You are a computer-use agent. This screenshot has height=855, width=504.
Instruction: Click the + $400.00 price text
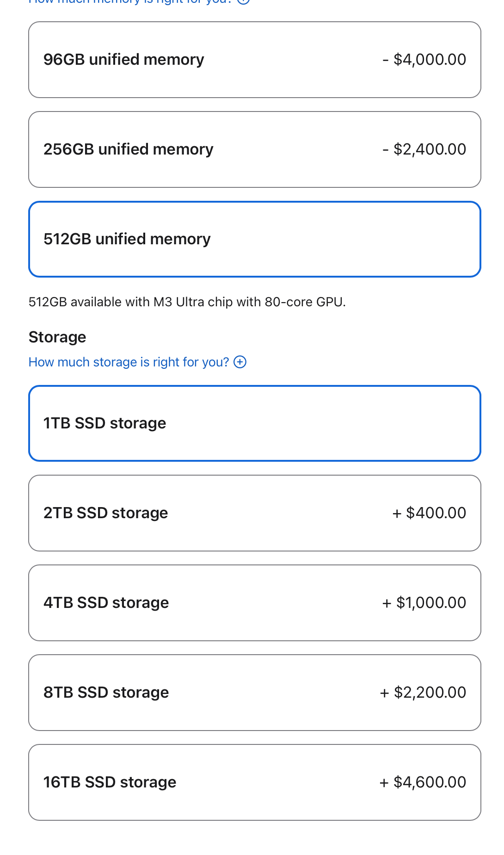click(429, 513)
